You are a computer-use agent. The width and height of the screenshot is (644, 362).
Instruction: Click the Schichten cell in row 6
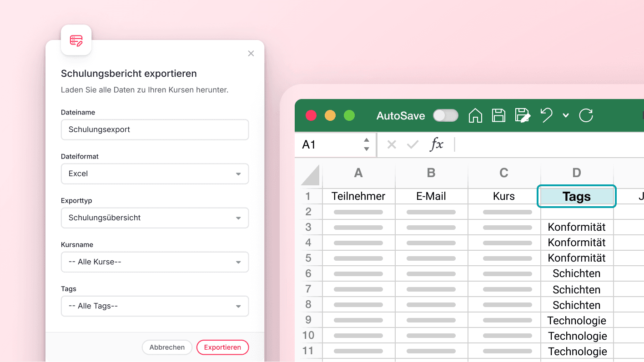[577, 273]
